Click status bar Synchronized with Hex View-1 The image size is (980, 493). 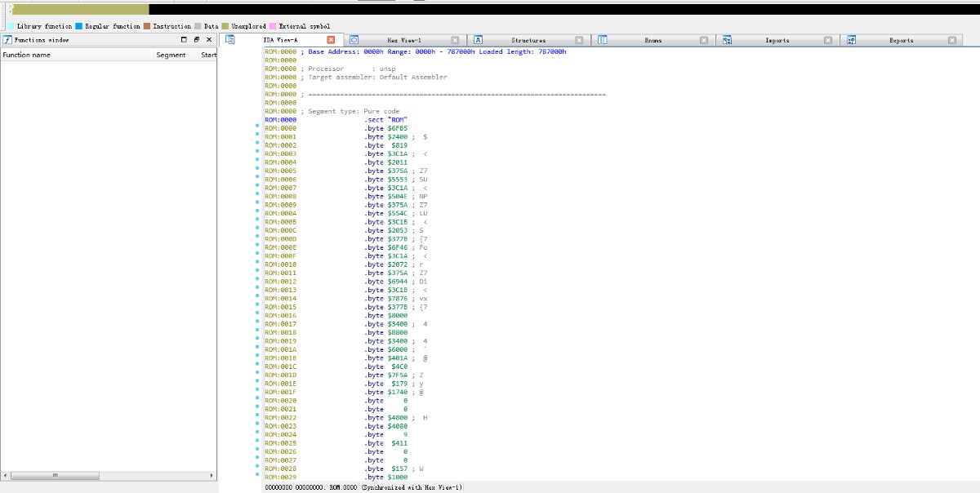pyautogui.click(x=412, y=487)
